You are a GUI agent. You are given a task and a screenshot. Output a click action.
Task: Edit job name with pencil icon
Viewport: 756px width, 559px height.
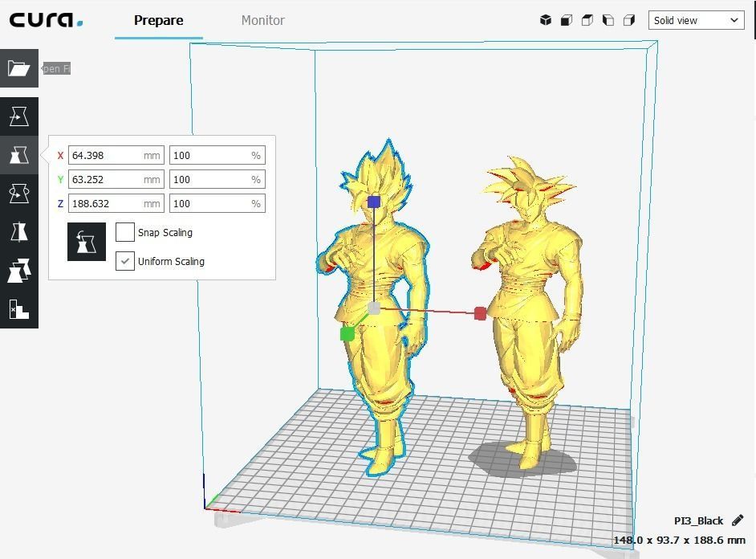click(x=738, y=520)
